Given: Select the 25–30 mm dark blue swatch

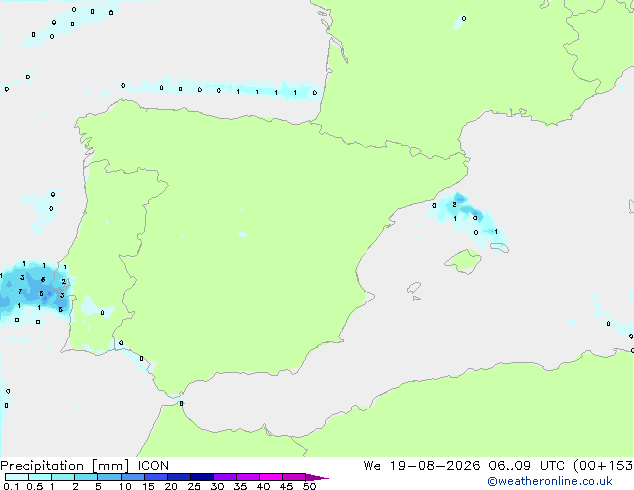Looking at the screenshot, I should coord(201,477).
